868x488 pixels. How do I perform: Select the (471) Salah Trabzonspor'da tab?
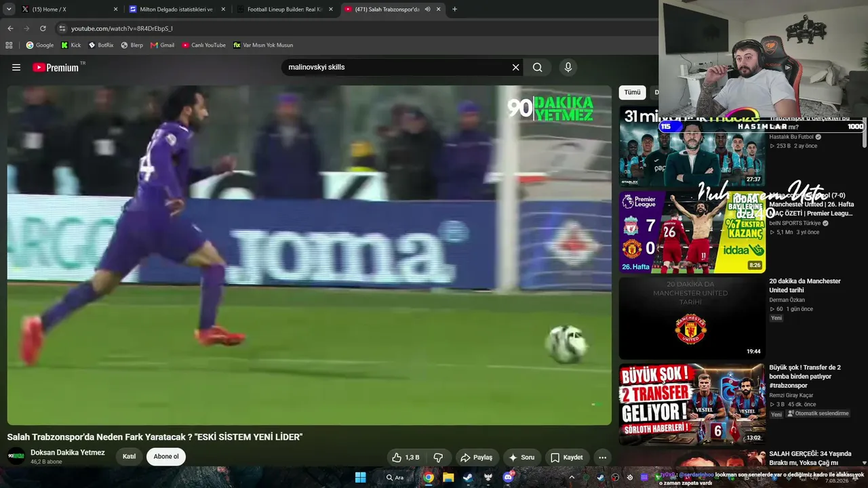(392, 9)
